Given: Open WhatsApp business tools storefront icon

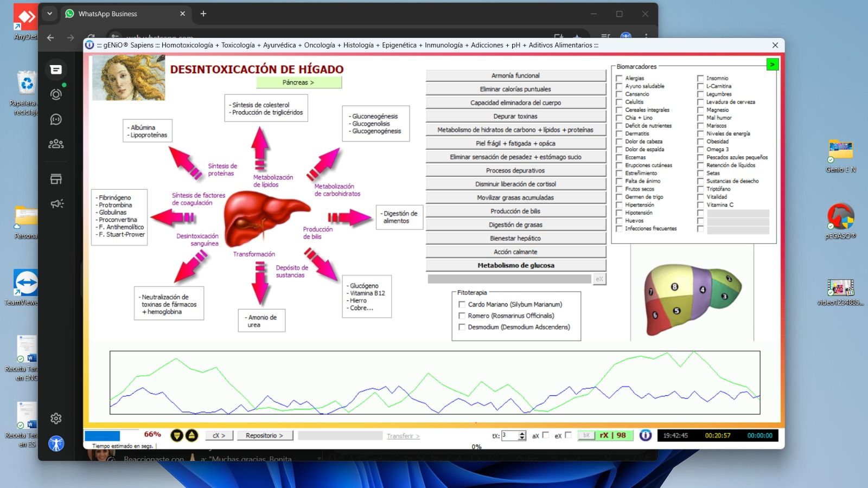Looking at the screenshot, I should [56, 179].
